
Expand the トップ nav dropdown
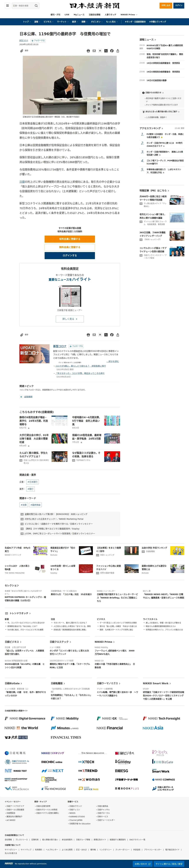tap(27, 22)
